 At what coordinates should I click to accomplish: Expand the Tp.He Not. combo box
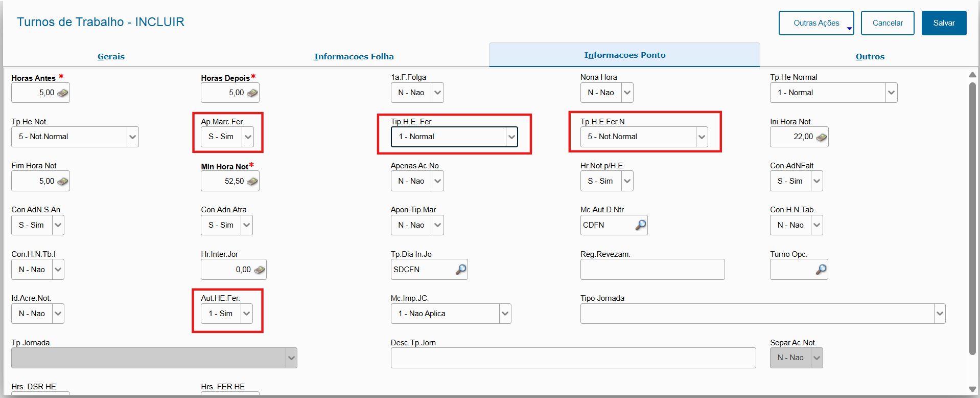pyautogui.click(x=132, y=137)
